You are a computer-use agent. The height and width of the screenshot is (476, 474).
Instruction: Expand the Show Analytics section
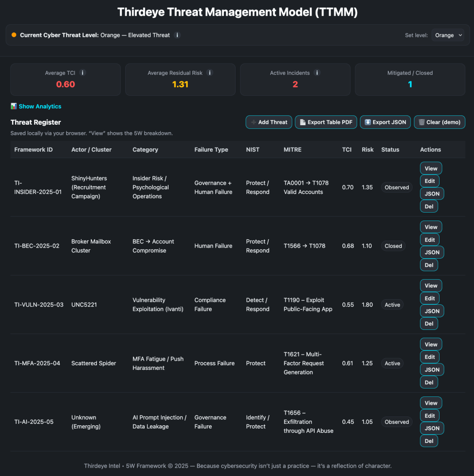coord(36,107)
